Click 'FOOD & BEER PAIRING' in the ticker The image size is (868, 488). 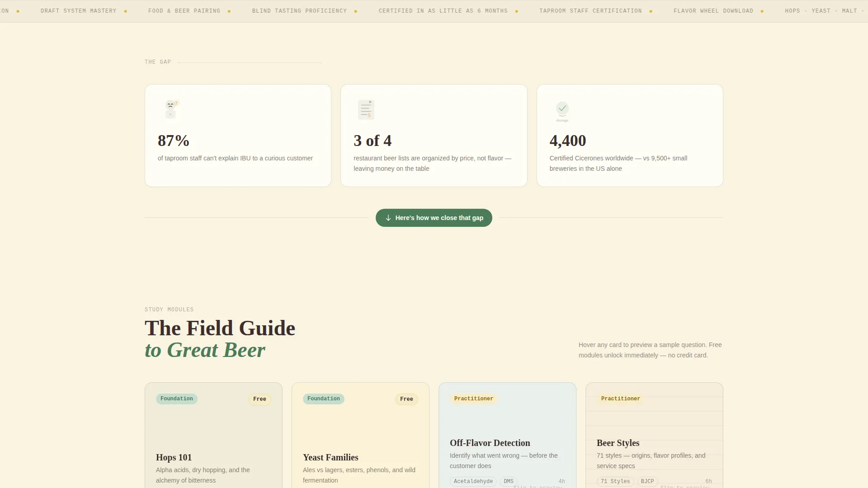coord(184,11)
